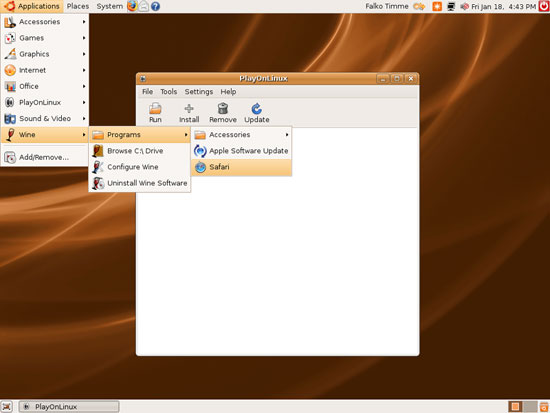Click the red power icon in top panel
The width and height of the screenshot is (550, 413).
[544, 6]
